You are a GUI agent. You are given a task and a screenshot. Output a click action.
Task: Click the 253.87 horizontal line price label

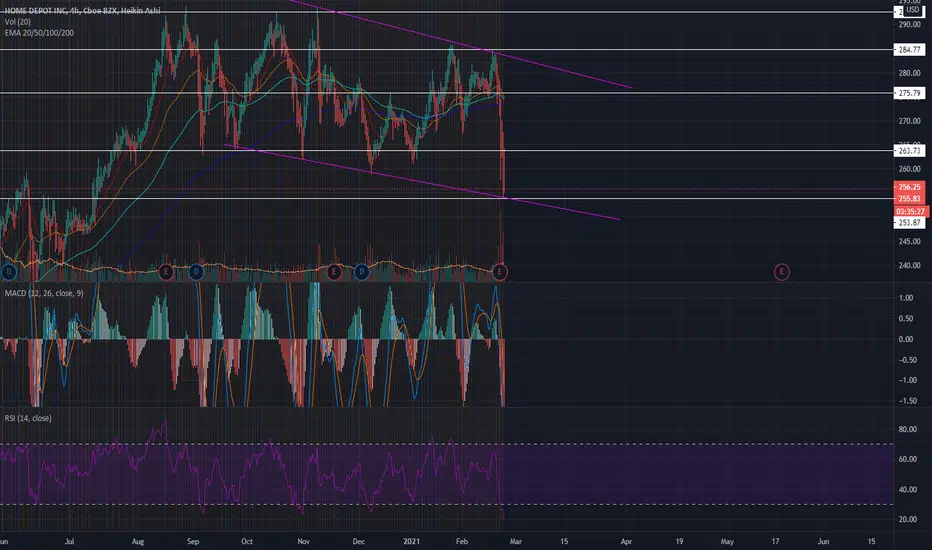(909, 222)
